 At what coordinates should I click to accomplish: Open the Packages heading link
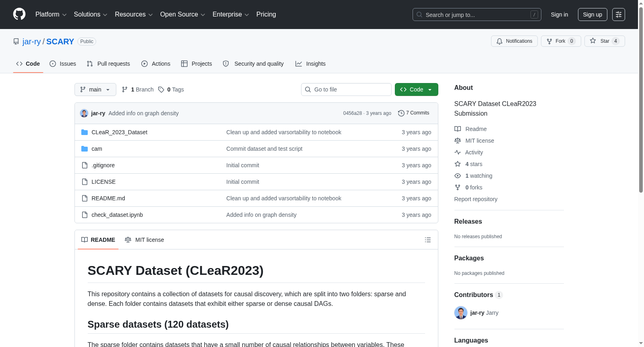click(469, 258)
